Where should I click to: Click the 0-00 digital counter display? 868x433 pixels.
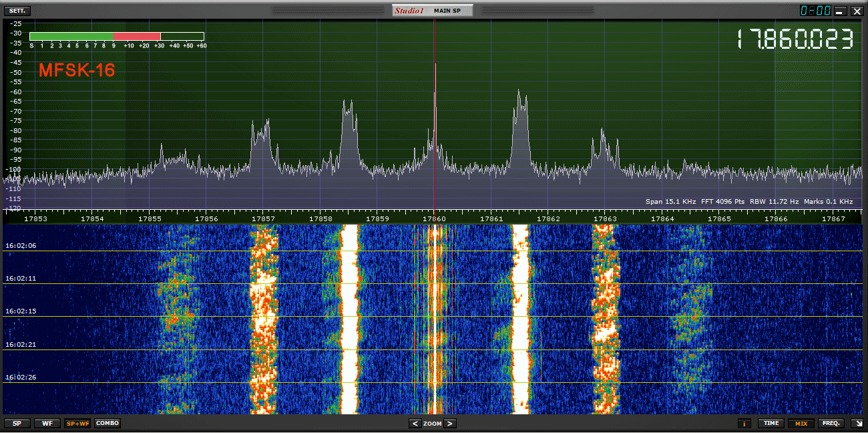[815, 11]
